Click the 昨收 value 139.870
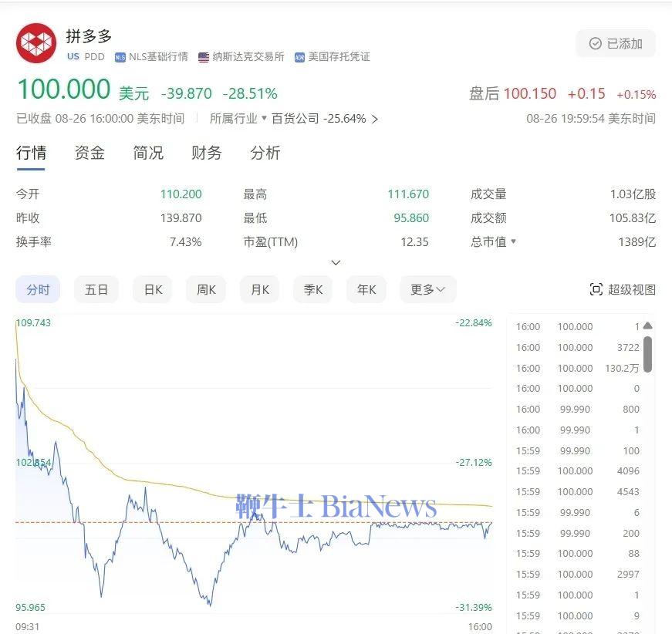This screenshot has width=672, height=634. click(181, 218)
